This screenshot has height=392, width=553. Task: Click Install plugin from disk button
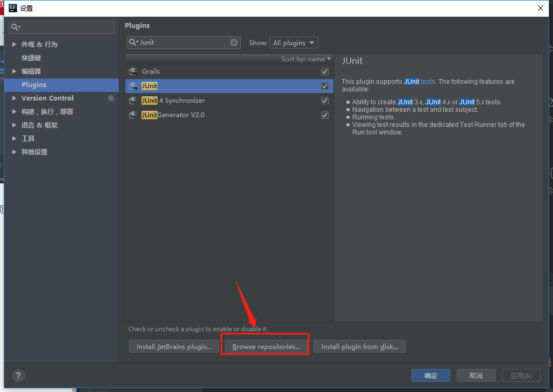359,346
